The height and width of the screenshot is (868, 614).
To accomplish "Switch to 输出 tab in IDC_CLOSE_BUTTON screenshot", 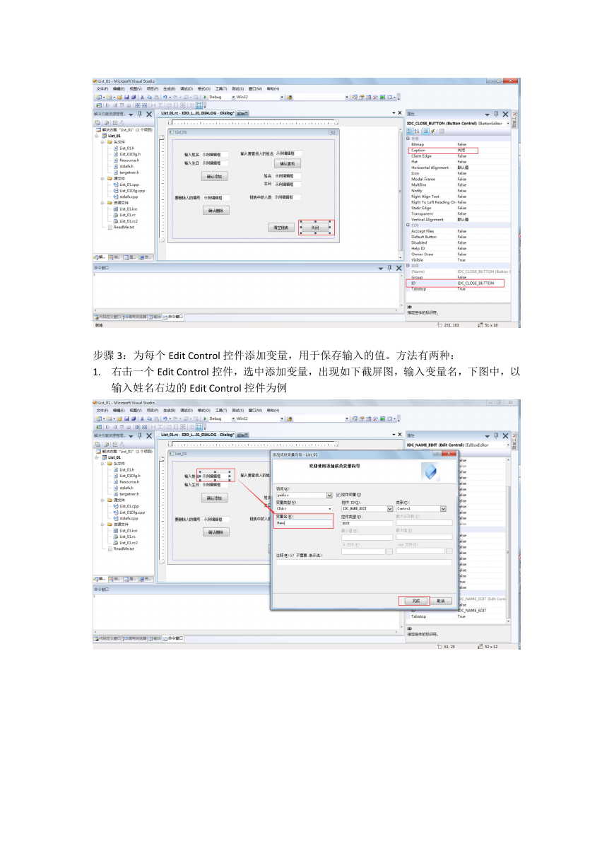I will 155,317.
